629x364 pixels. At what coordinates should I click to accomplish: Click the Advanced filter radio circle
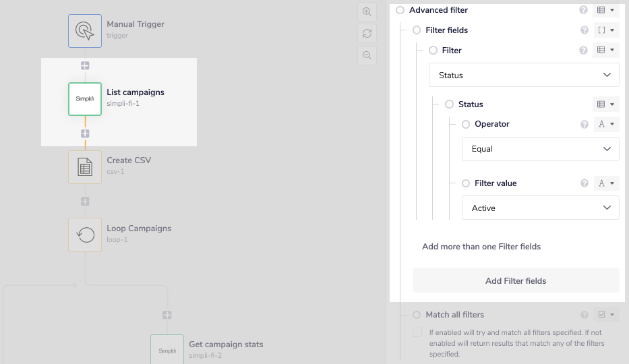pos(400,10)
